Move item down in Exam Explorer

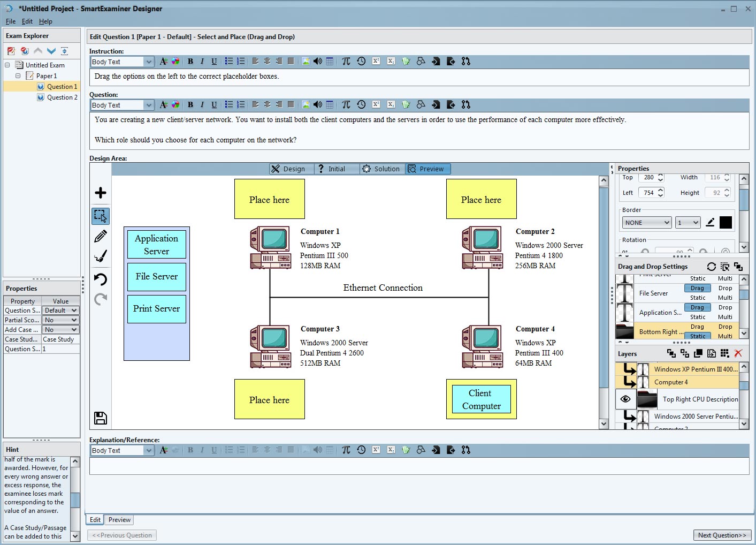[51, 51]
